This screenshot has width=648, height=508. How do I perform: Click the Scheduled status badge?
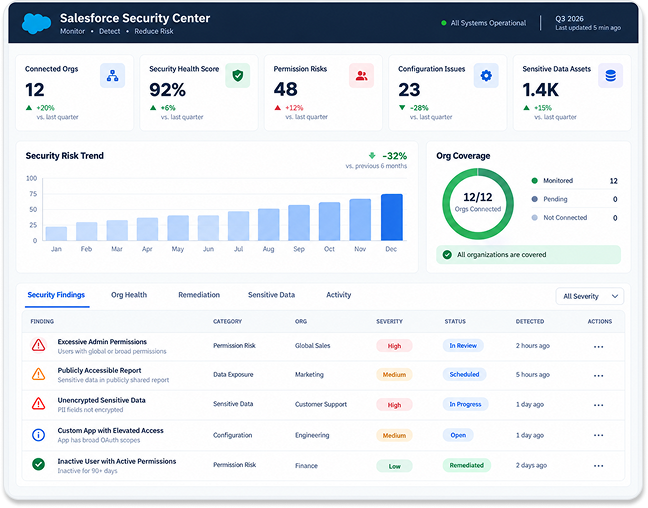[x=465, y=374]
